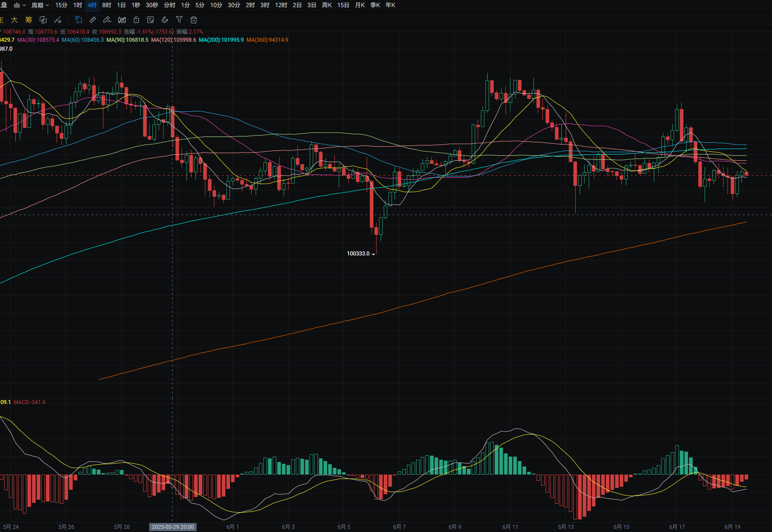Choose the 30分 timeframe
This screenshot has width=772, height=532.
point(234,5)
